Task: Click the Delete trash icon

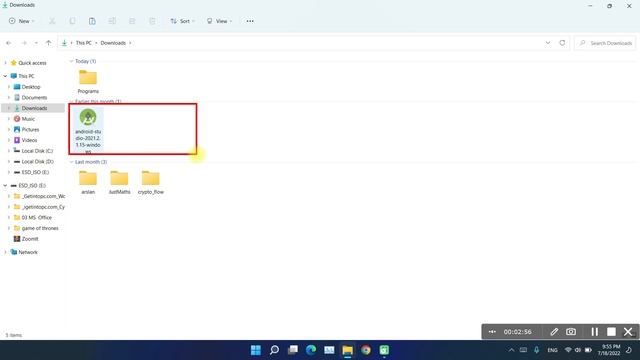Action: pyautogui.click(x=152, y=21)
